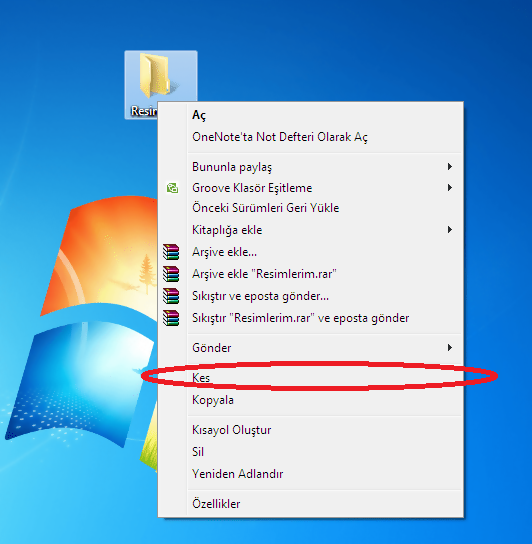Click WinRAR icon next to Arşive ekle "Resimlerim.rar"
This screenshot has width=532, height=544.
171,274
